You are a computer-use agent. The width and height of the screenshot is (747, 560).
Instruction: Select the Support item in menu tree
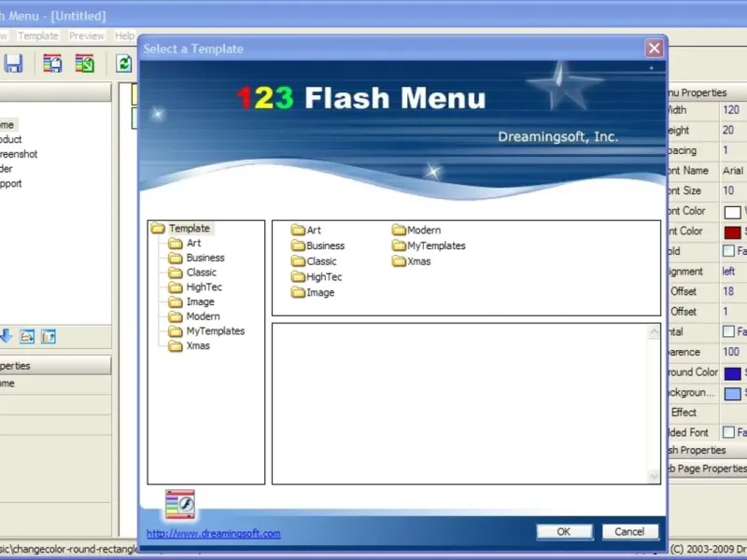pos(11,183)
